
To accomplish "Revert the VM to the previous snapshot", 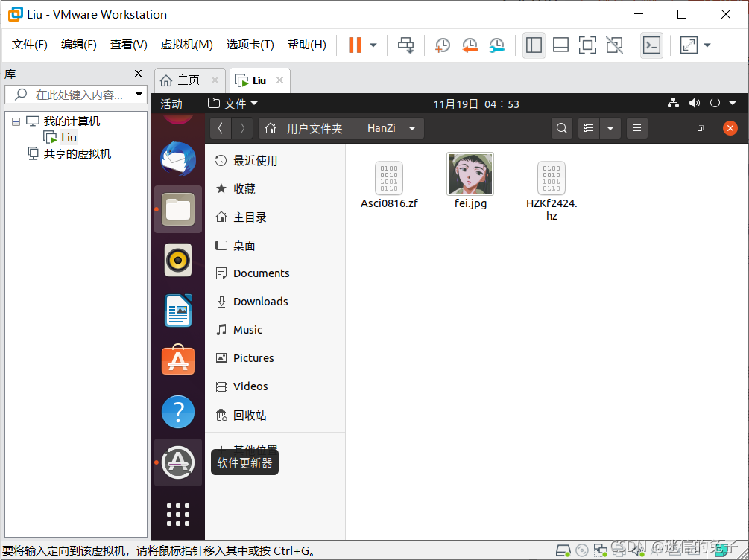I will click(x=470, y=45).
